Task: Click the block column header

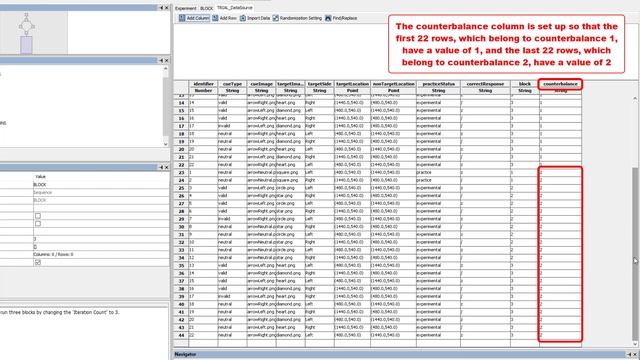Action: coord(524,84)
